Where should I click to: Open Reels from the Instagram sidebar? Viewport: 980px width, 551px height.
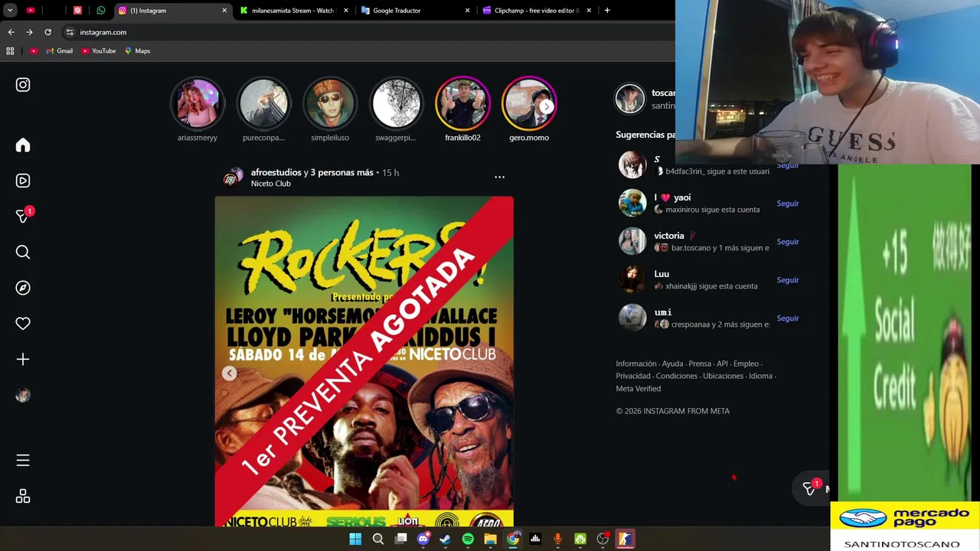tap(23, 181)
